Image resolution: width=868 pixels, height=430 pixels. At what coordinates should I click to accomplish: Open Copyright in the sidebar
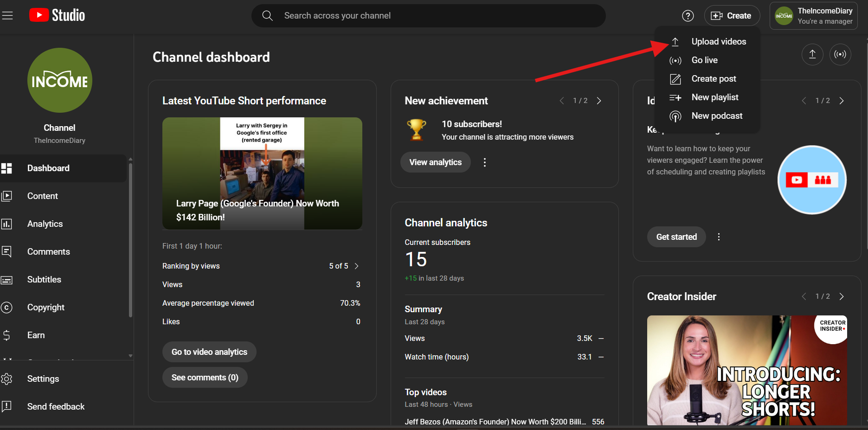coord(63,308)
